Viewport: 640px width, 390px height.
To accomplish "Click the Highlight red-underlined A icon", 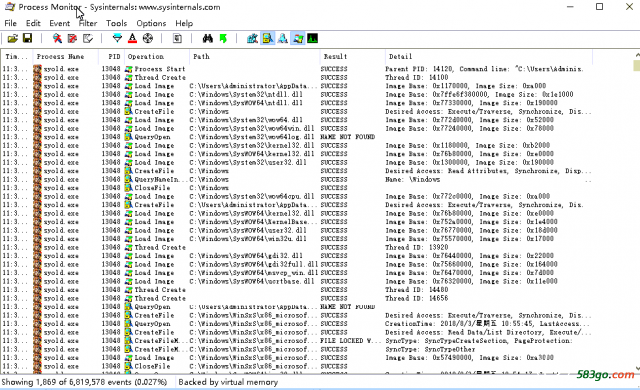I will tap(132, 39).
